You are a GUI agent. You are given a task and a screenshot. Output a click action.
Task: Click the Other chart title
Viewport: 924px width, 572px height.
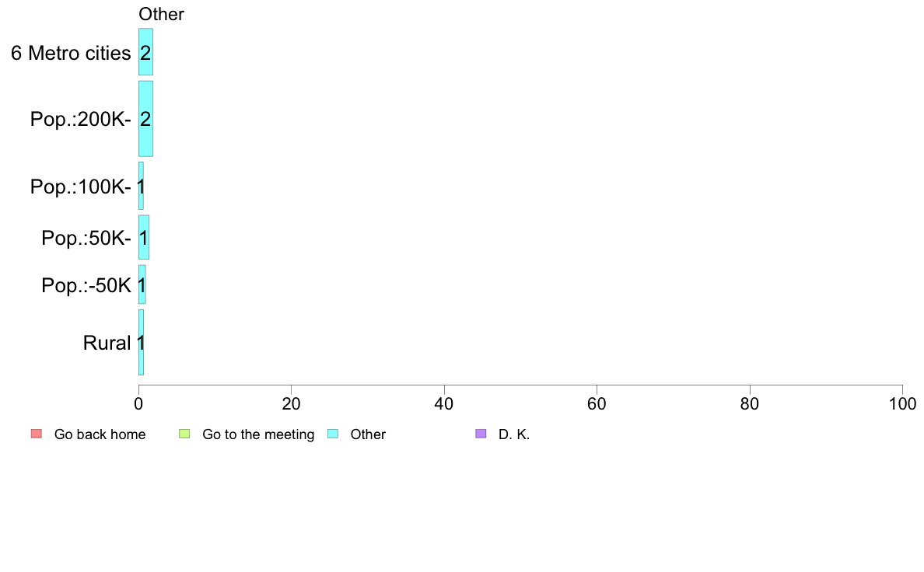click(x=161, y=14)
